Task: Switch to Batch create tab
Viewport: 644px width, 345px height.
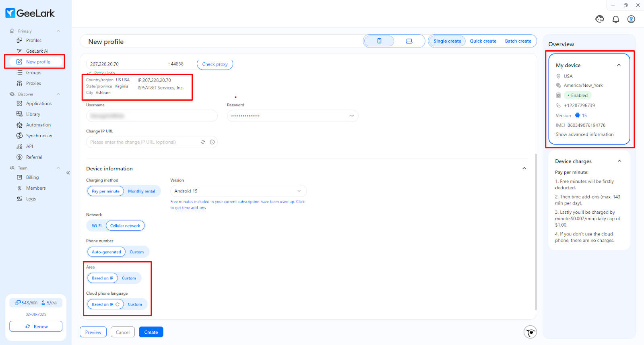Action: click(x=518, y=41)
